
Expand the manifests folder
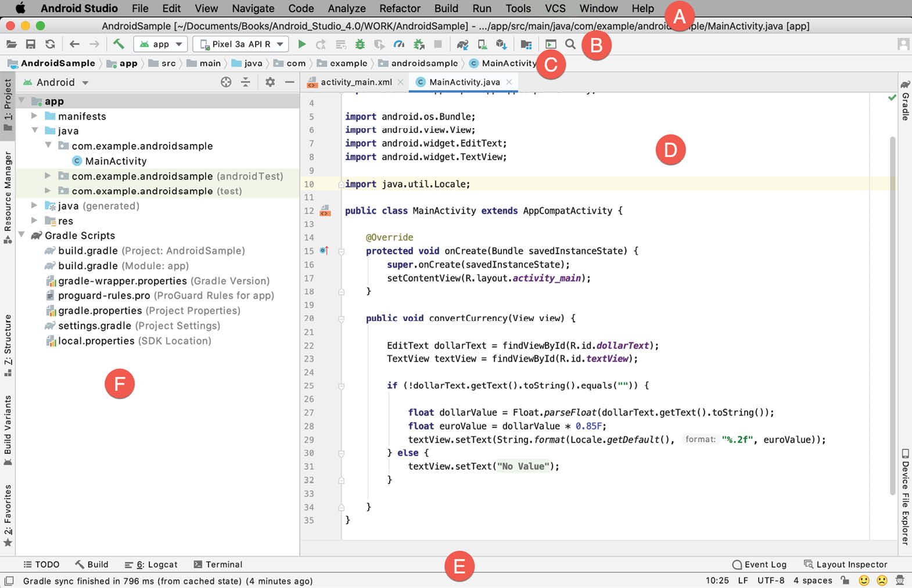point(34,116)
